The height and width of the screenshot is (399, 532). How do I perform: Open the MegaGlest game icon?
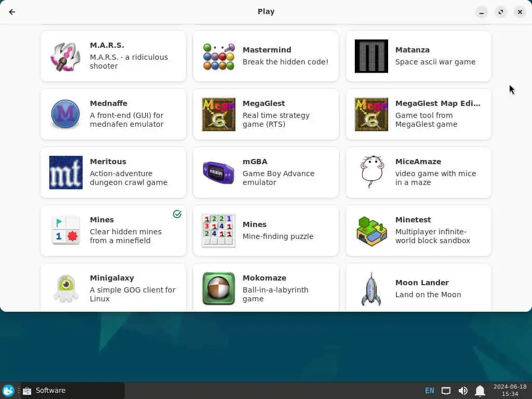point(219,114)
